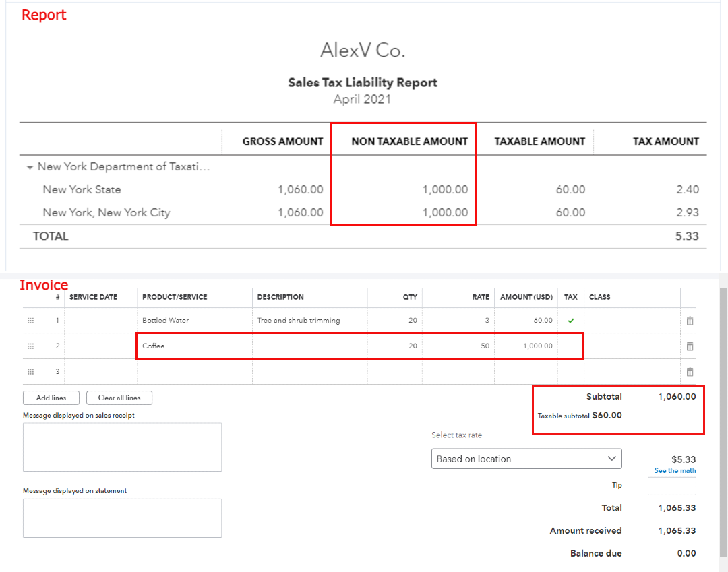This screenshot has height=572, width=728.
Task: Click New York State row in report
Action: [x=82, y=189]
